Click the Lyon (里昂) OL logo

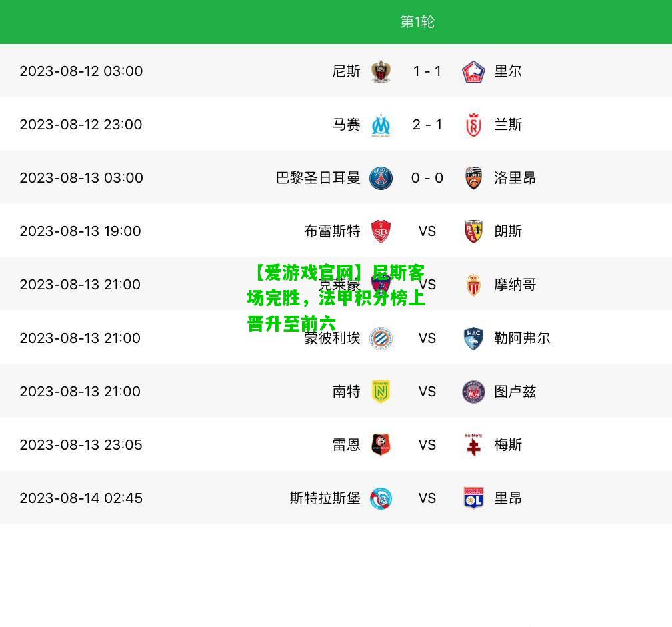pos(473,498)
